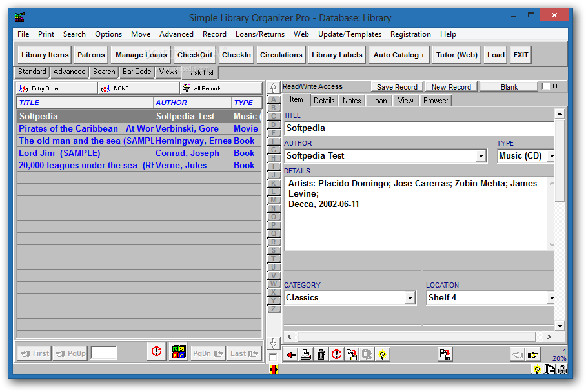Go to next record with the pointing hand icon
This screenshot has height=392, width=586.
533,355
